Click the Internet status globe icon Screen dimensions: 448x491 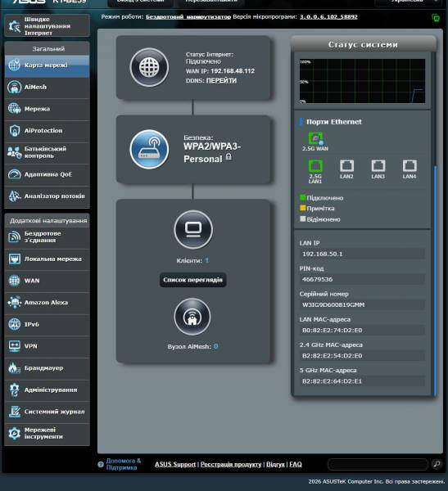(x=149, y=67)
